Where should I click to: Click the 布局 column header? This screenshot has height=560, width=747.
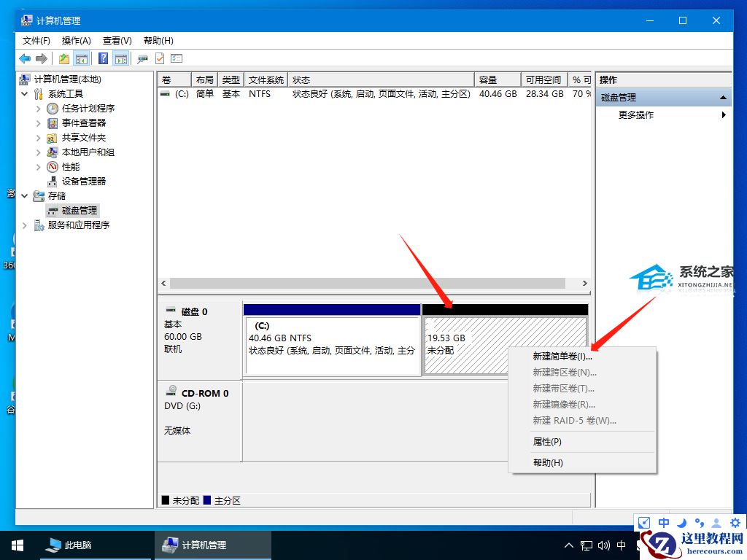tap(204, 79)
